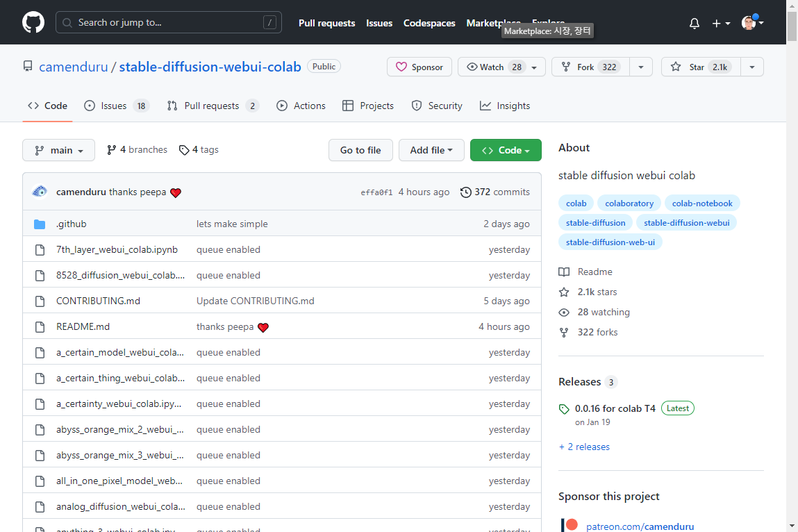
Task: Open the 'Update CONTRIBUTING.md' commit message
Action: pyautogui.click(x=256, y=301)
